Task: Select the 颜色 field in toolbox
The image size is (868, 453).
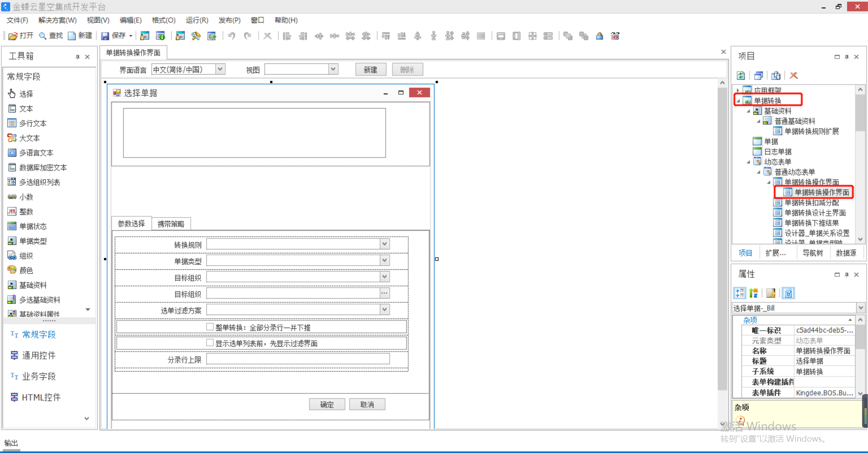Action: pos(20,270)
